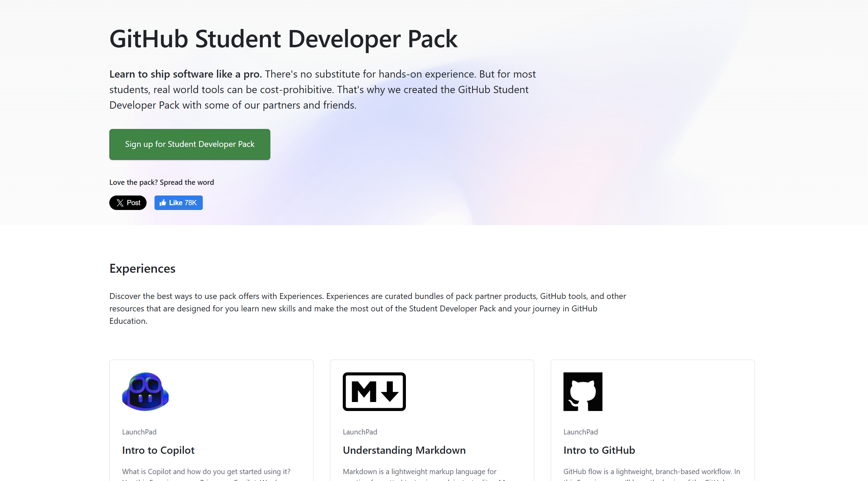Click the Experiences section heading
The height and width of the screenshot is (481, 868).
click(142, 268)
